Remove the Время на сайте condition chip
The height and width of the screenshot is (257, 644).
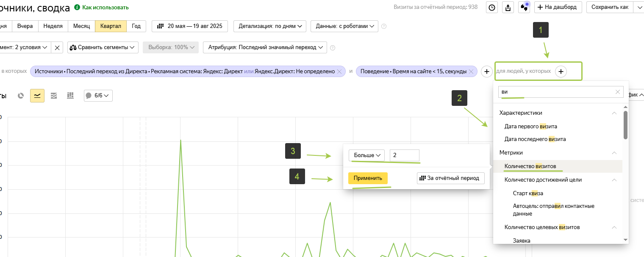472,72
